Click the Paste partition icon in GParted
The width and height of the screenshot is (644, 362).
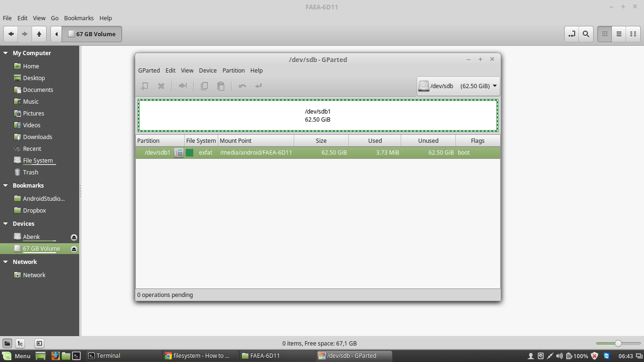tap(221, 86)
